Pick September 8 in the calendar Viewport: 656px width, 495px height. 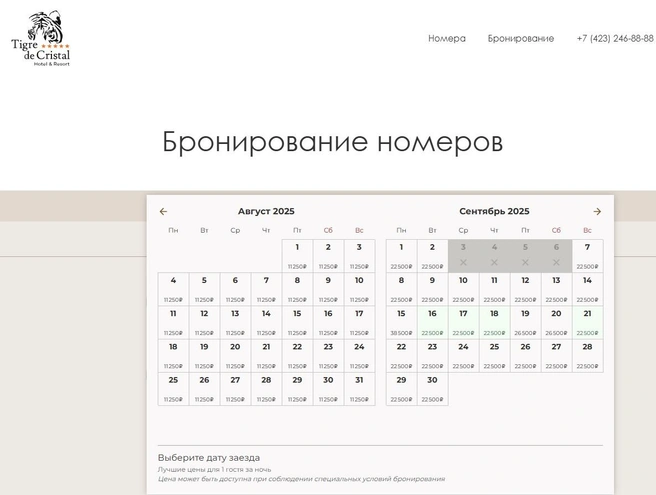click(x=402, y=289)
